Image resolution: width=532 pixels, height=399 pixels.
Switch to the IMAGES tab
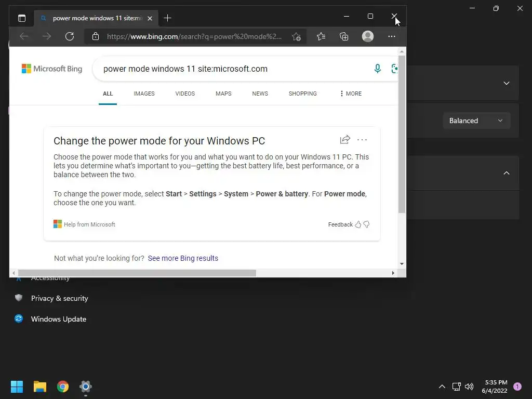pos(144,94)
